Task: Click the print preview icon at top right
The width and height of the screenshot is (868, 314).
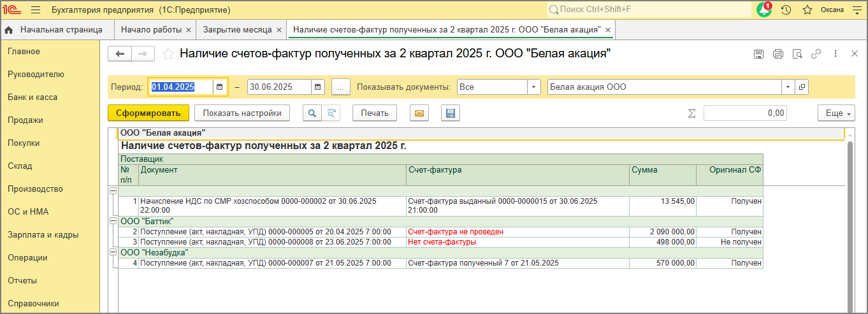Action: (797, 54)
